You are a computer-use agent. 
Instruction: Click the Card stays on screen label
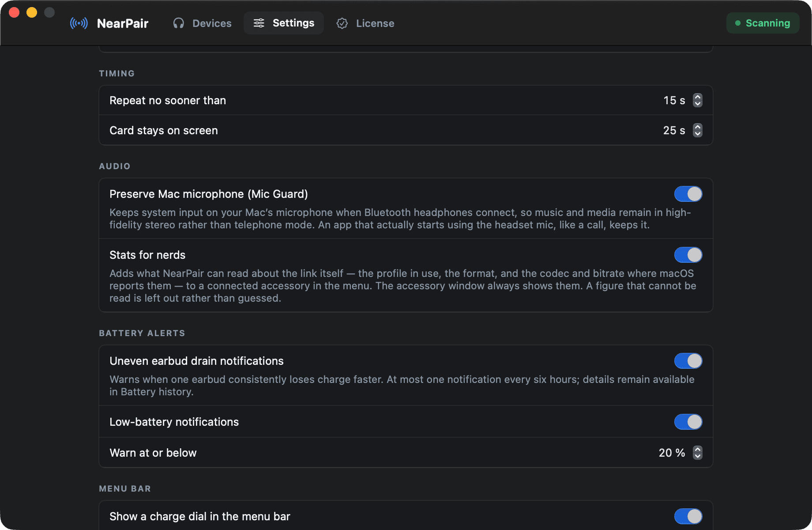point(164,130)
